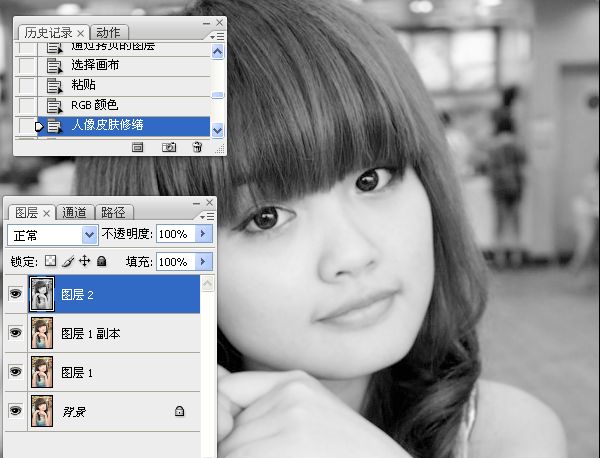The image size is (600, 458).
Task: Click opacity 100% input field
Action: (x=176, y=233)
